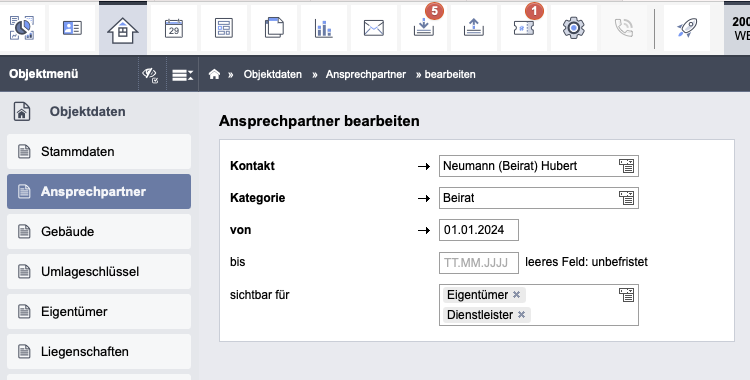Open the bar chart reports icon
This screenshot has height=380, width=750.
(x=324, y=28)
